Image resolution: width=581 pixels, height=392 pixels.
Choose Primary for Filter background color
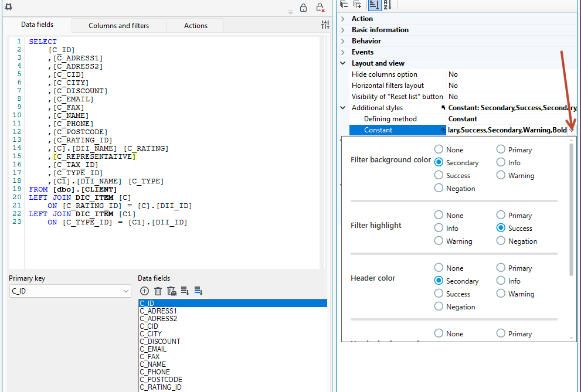tap(501, 149)
